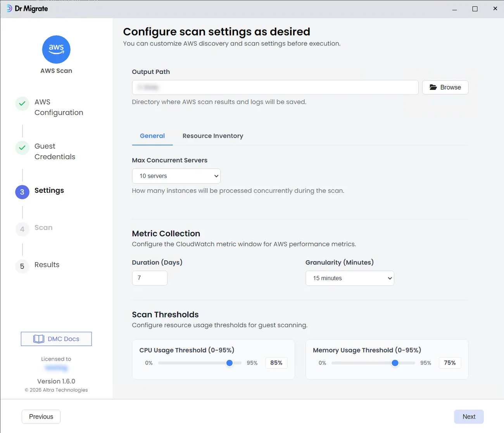Viewport: 504px width, 433px height.
Task: Close the Dr Migrate window
Action: [495, 9]
